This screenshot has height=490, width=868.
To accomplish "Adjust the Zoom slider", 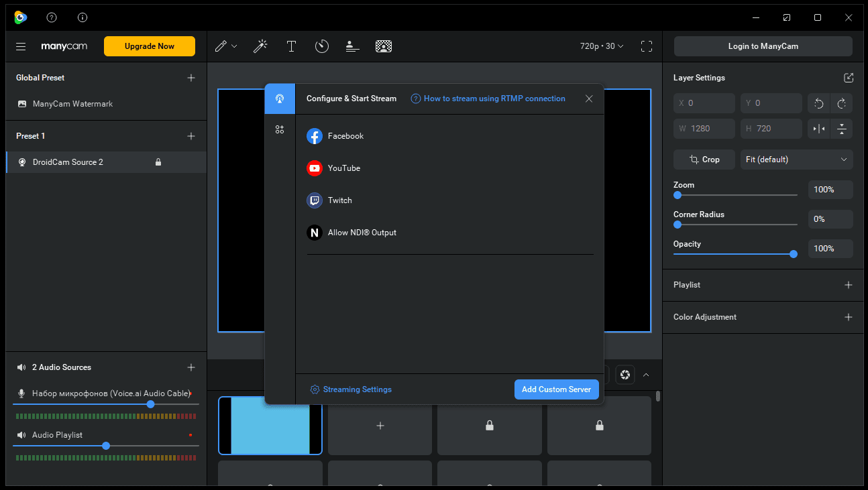I will point(735,195).
